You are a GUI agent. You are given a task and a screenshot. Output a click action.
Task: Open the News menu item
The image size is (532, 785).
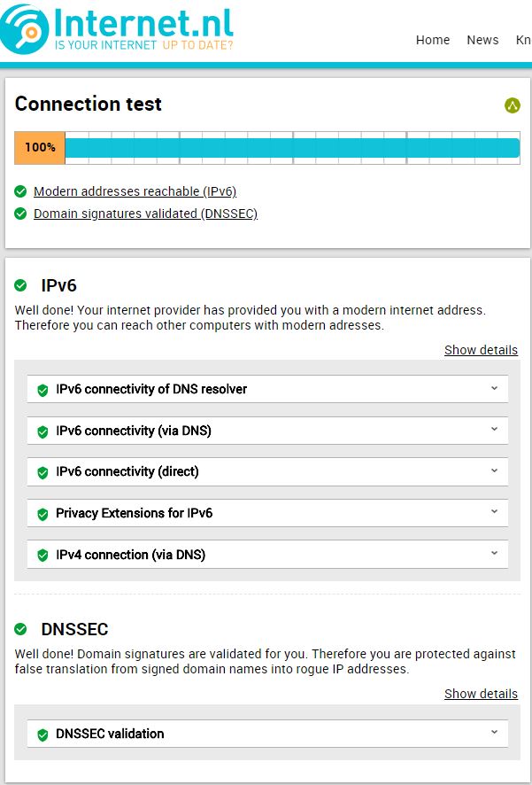point(482,40)
